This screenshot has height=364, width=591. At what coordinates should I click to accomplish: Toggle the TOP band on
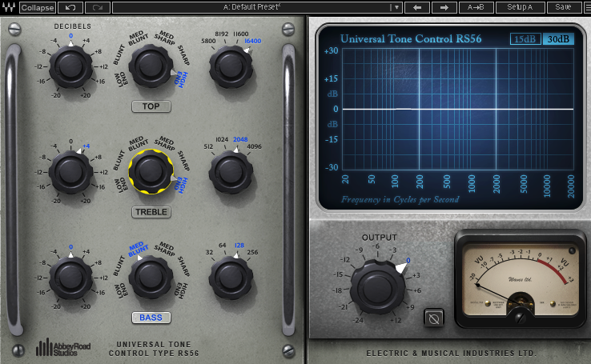click(x=151, y=106)
